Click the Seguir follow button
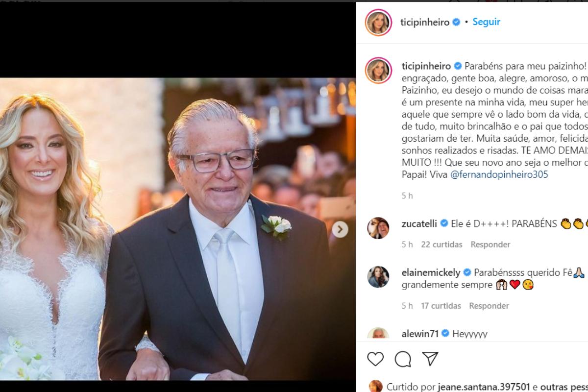Screen dimensions: 588x392 (x=486, y=22)
